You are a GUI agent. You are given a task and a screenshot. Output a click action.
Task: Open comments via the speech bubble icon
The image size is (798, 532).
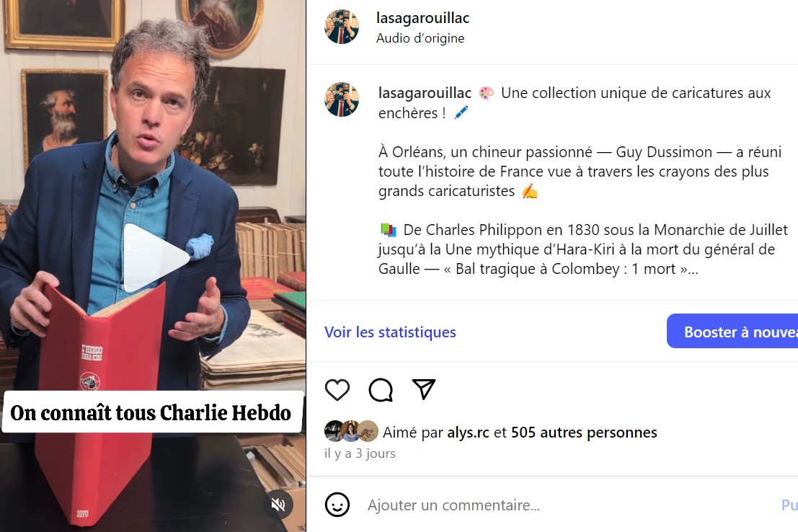[x=381, y=390]
